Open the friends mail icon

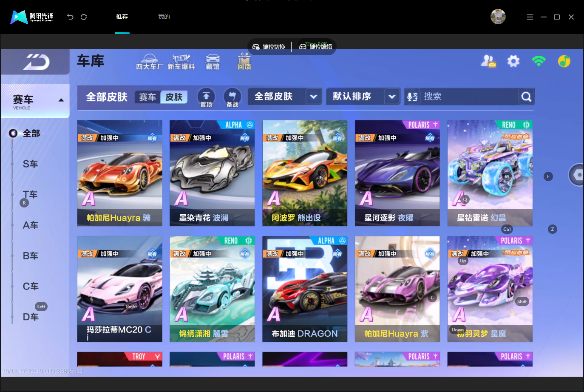[488, 61]
